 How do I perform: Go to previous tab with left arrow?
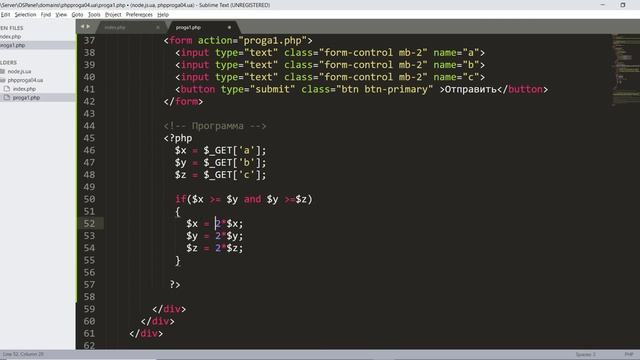click(x=82, y=27)
